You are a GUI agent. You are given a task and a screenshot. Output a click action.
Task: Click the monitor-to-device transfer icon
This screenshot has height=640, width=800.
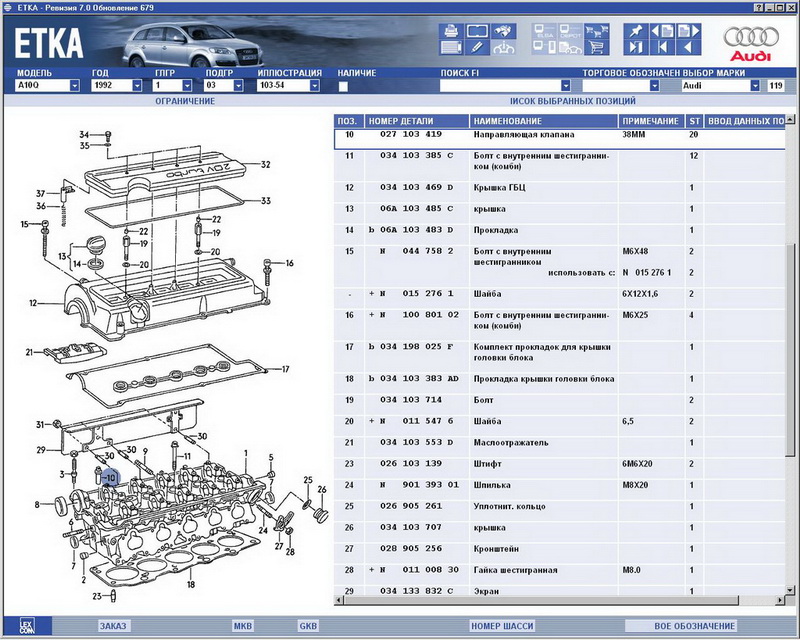[x=544, y=47]
